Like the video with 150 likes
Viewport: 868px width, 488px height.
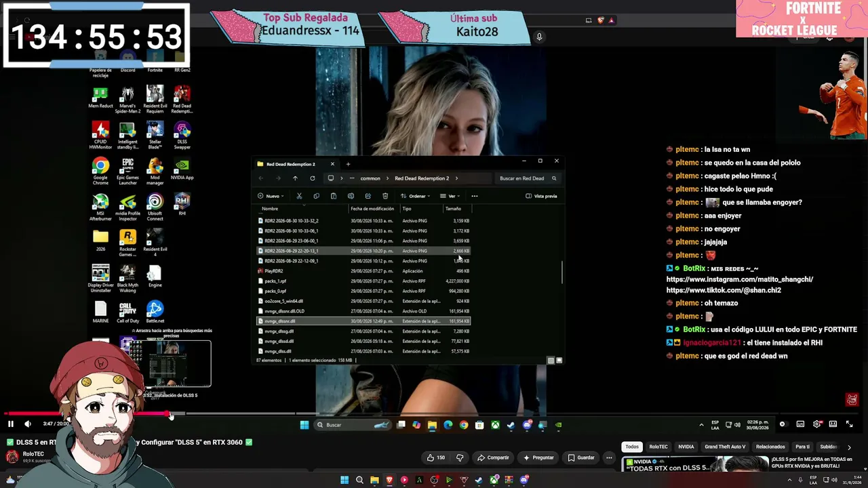[435, 457]
